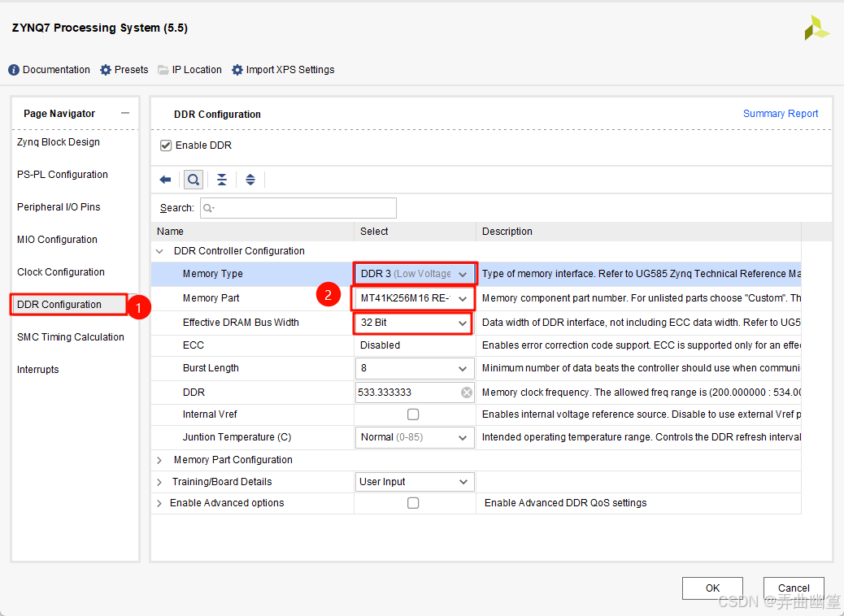
Task: Go to Clock Configuration page
Action: 61,272
